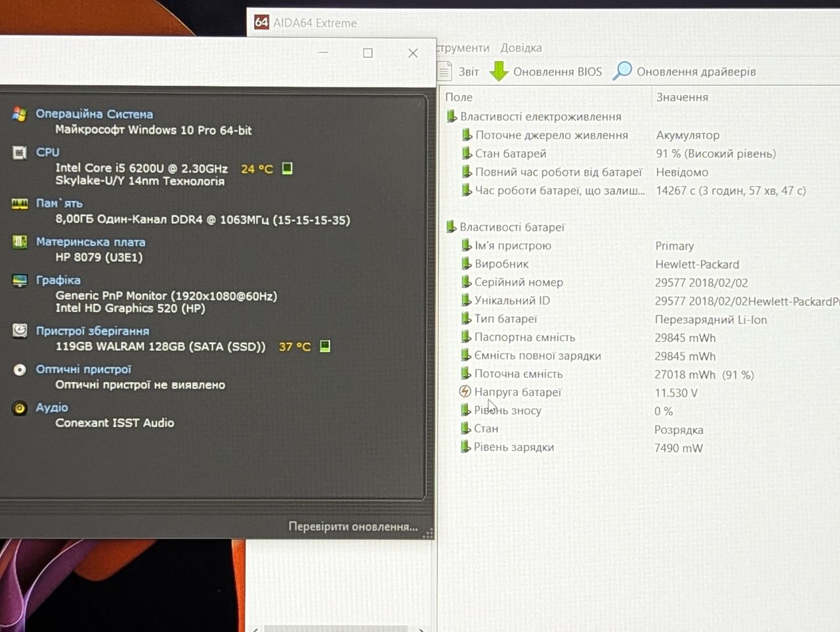Click the green CPU temperature indicator icon
The width and height of the screenshot is (840, 632).
tap(287, 169)
